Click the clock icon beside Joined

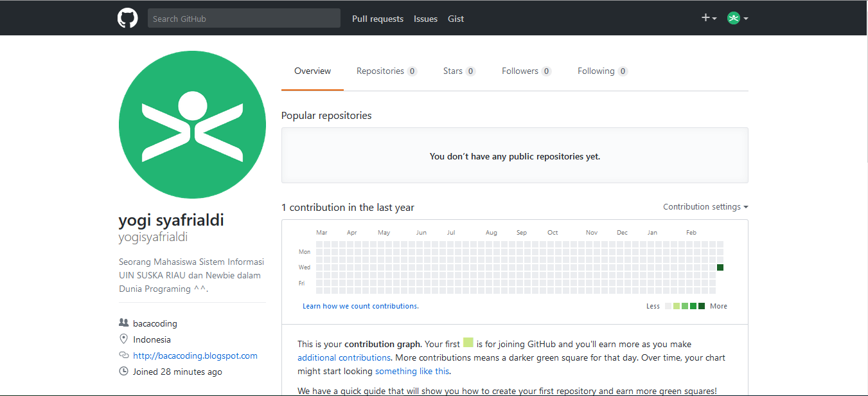[x=124, y=371]
